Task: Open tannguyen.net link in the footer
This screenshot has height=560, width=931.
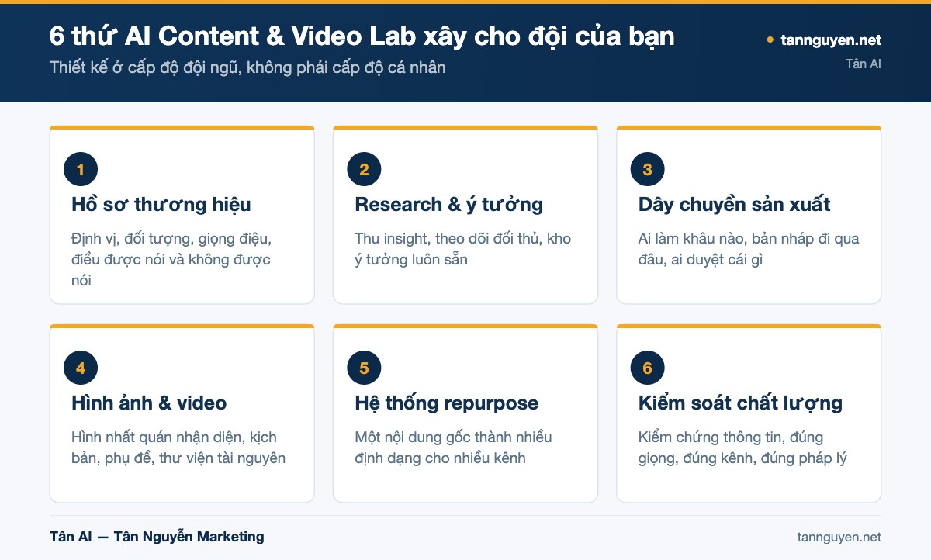Action: [x=839, y=537]
